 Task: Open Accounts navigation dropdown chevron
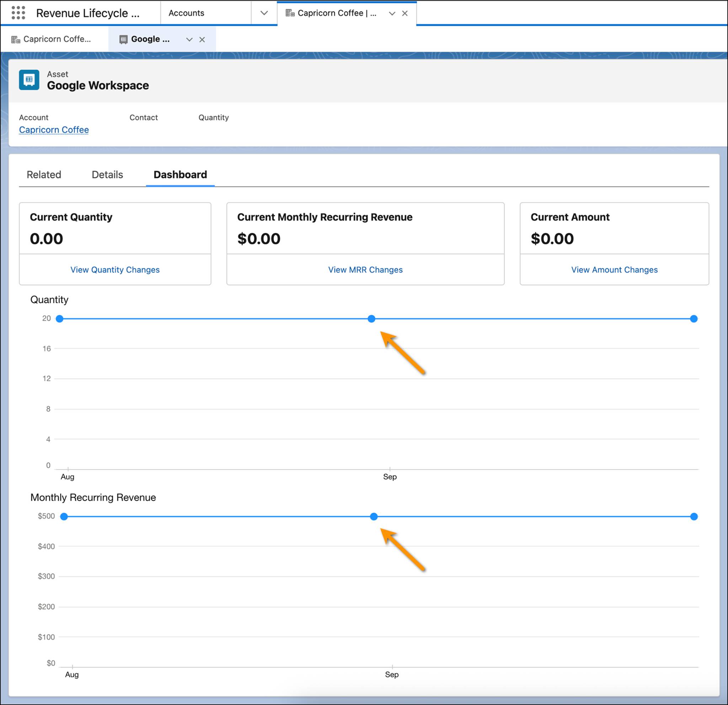point(264,13)
